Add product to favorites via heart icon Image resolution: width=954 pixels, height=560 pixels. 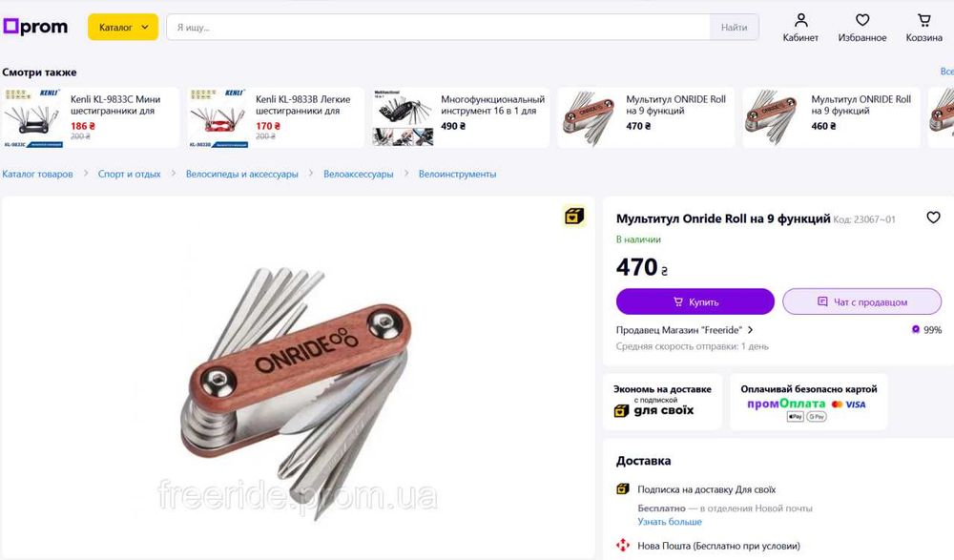(933, 218)
